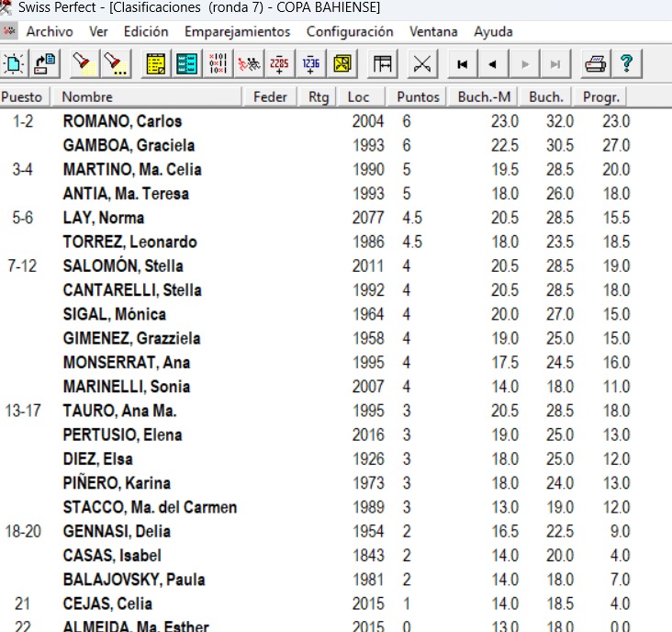Viewport: 672px width, 632px height.
Task: Open the Archivo menu
Action: tap(50, 31)
